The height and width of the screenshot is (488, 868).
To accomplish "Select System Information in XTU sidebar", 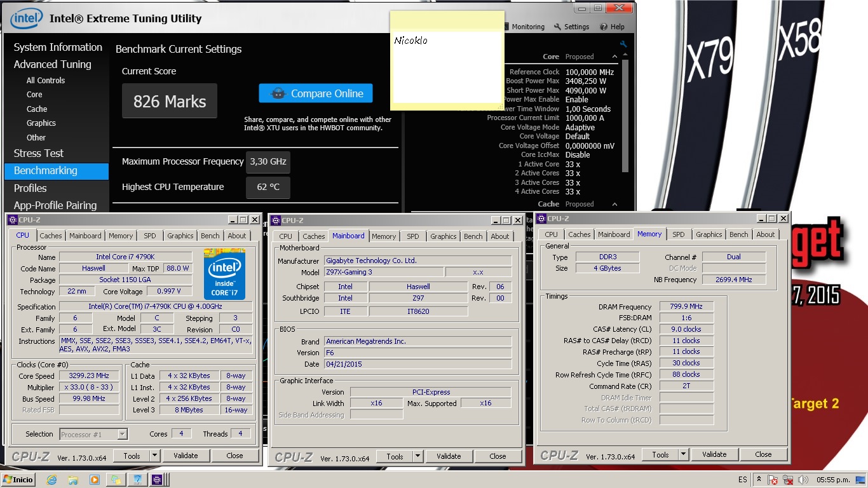I will tap(58, 47).
